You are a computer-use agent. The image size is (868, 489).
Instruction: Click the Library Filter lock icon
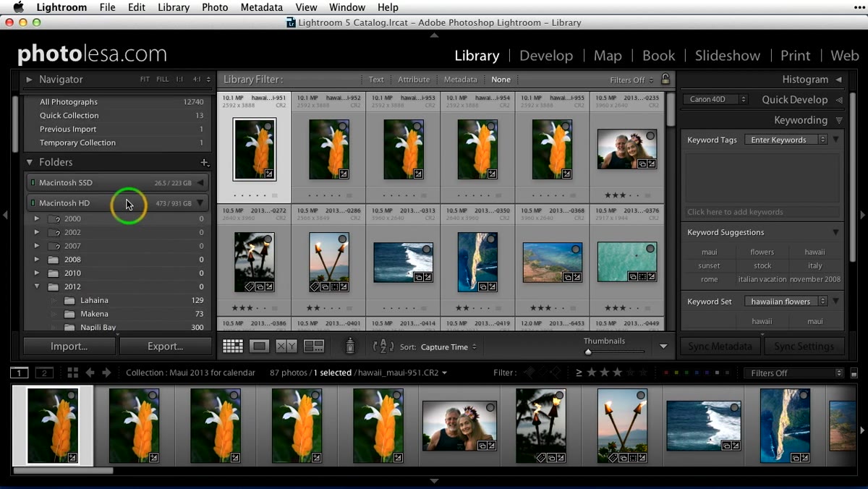[665, 80]
